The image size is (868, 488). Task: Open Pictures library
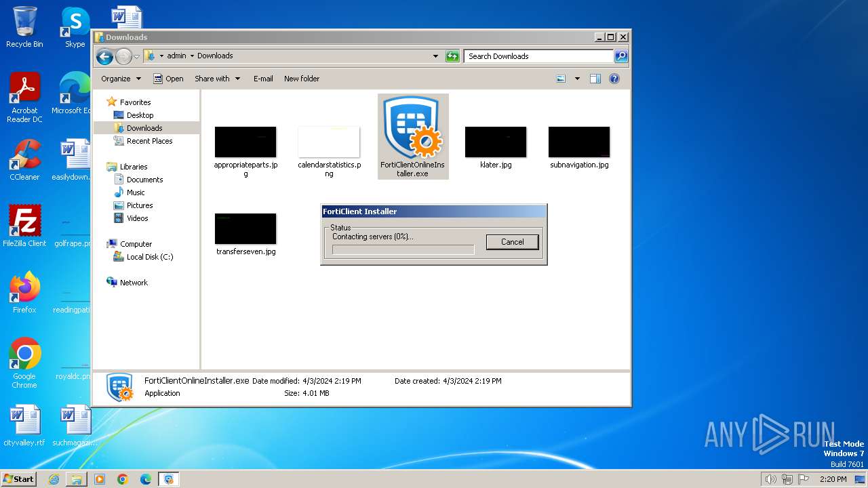coord(133,205)
